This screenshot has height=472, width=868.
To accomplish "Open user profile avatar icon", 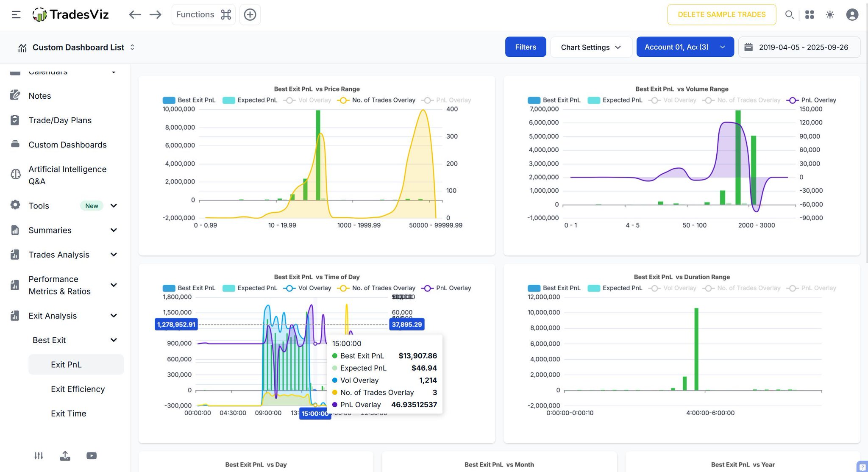I will 852,15.
